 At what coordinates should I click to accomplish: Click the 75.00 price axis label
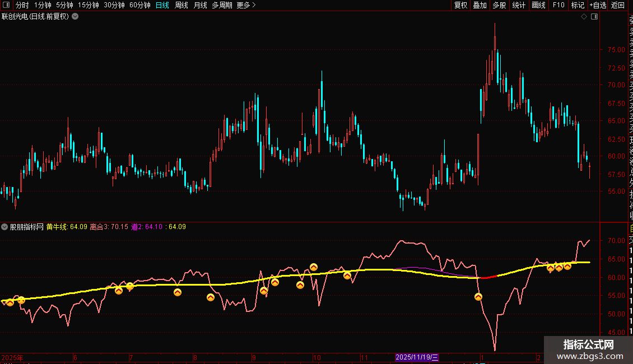[616, 50]
